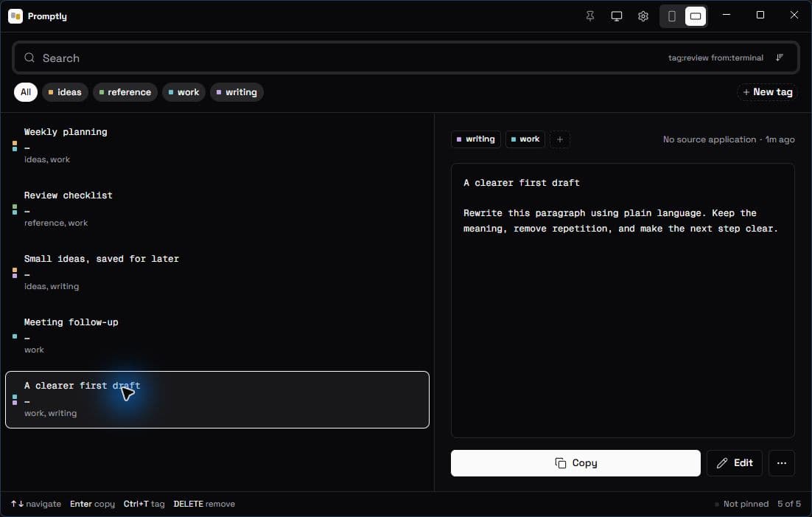This screenshot has height=517, width=812.
Task: Add a tag with the plus button
Action: [560, 139]
